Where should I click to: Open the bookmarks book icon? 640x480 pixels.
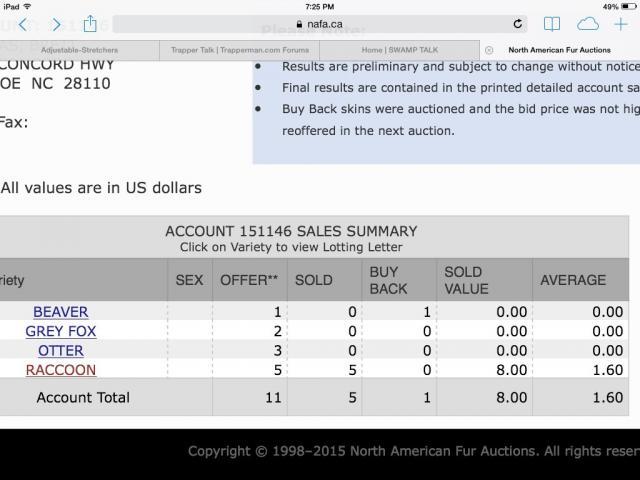[552, 24]
